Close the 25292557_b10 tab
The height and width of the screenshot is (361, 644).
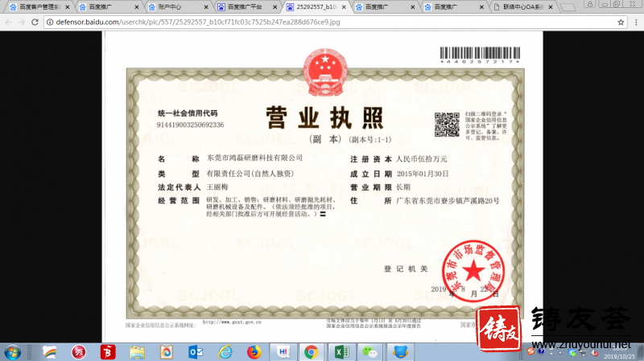345,7
